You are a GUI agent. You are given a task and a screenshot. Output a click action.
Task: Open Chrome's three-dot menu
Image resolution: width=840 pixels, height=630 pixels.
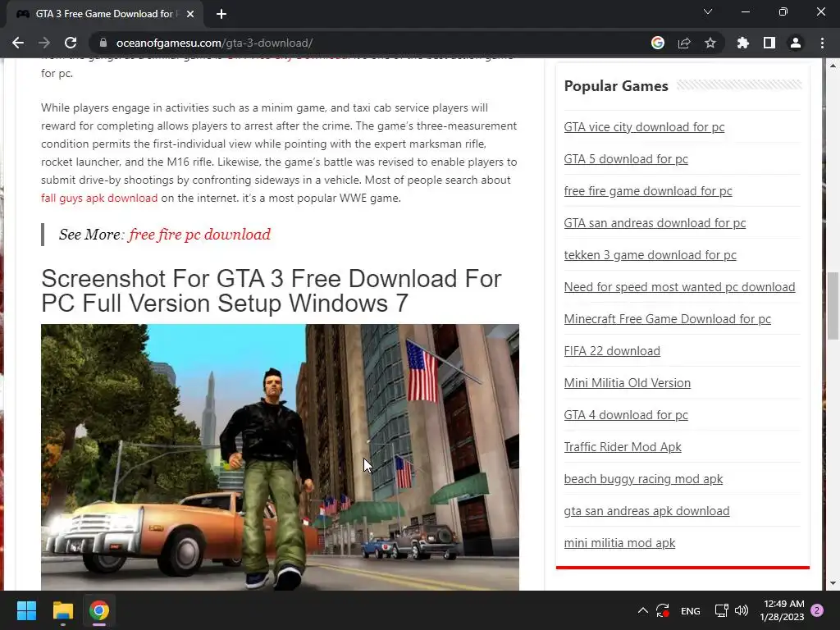(x=822, y=43)
